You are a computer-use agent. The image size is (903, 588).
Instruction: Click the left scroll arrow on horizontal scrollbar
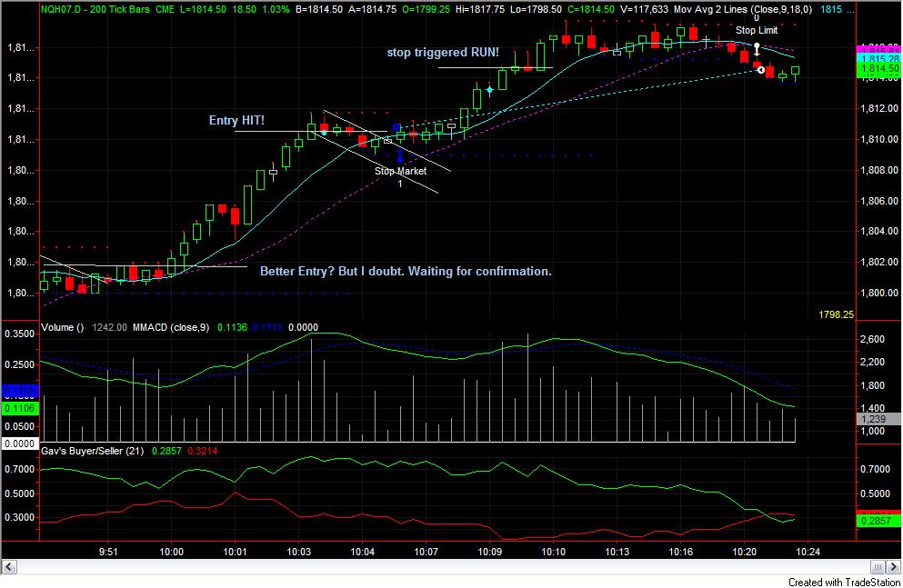coord(8,567)
